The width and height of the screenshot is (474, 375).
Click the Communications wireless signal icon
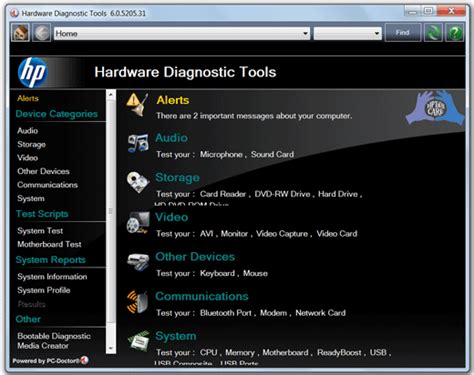[x=137, y=302]
